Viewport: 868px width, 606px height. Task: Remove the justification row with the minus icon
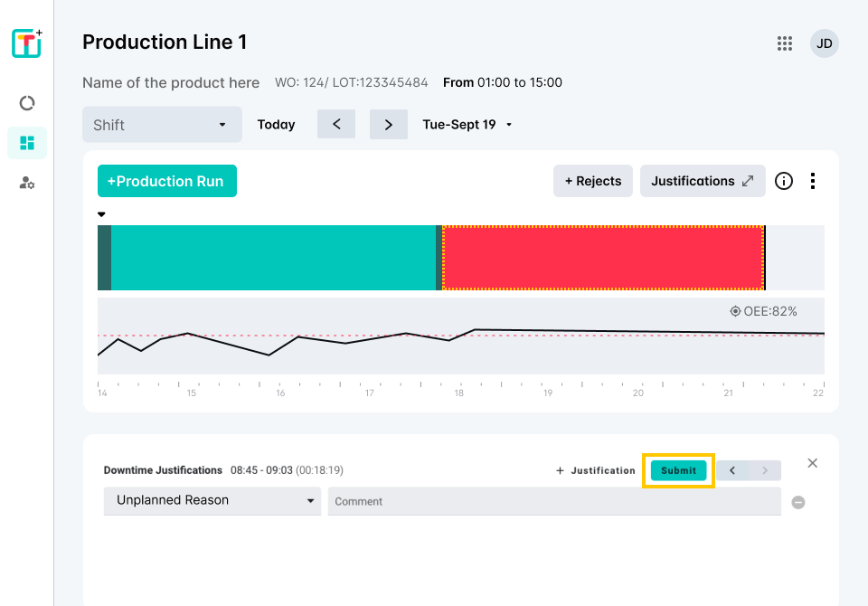(x=798, y=502)
